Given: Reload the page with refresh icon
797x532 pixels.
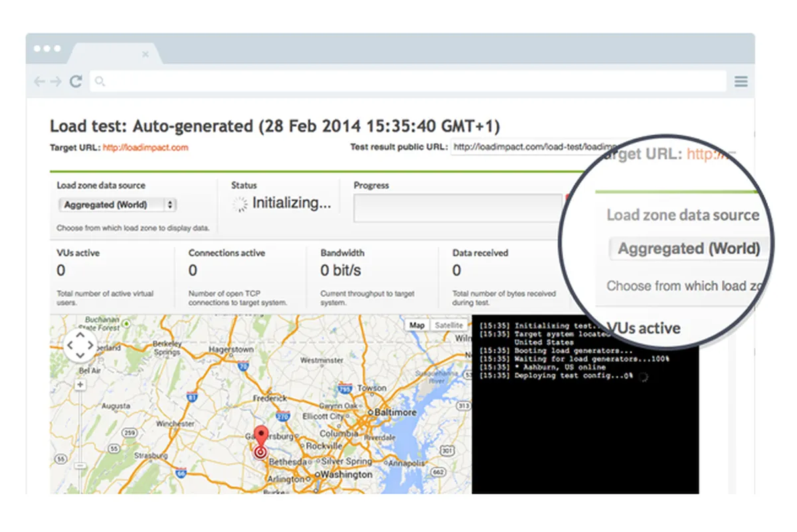Looking at the screenshot, I should (76, 81).
